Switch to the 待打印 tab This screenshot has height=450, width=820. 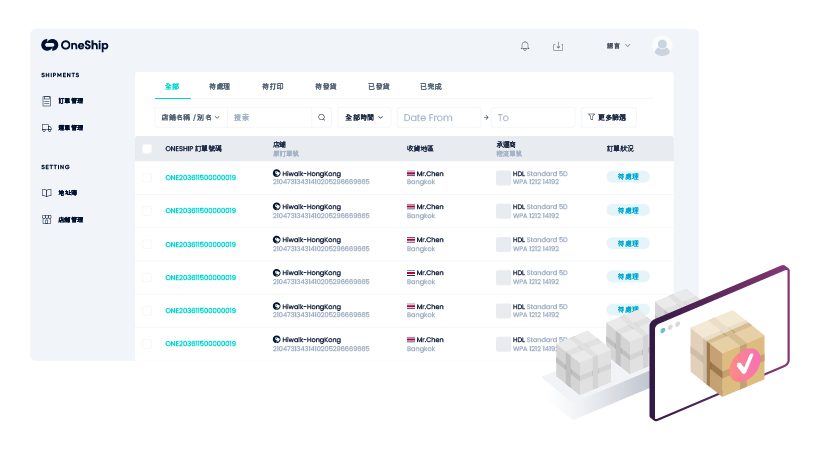tap(272, 86)
